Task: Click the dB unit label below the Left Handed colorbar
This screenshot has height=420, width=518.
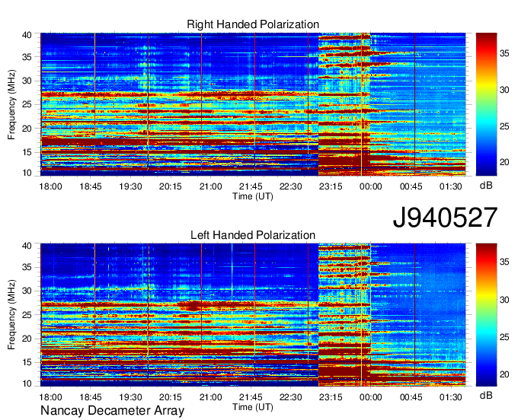Action: click(486, 395)
